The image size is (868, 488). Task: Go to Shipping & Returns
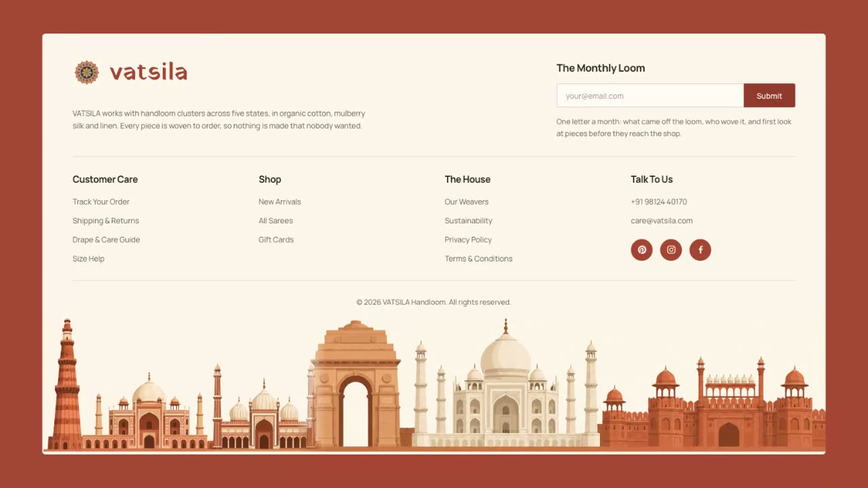tap(106, 221)
